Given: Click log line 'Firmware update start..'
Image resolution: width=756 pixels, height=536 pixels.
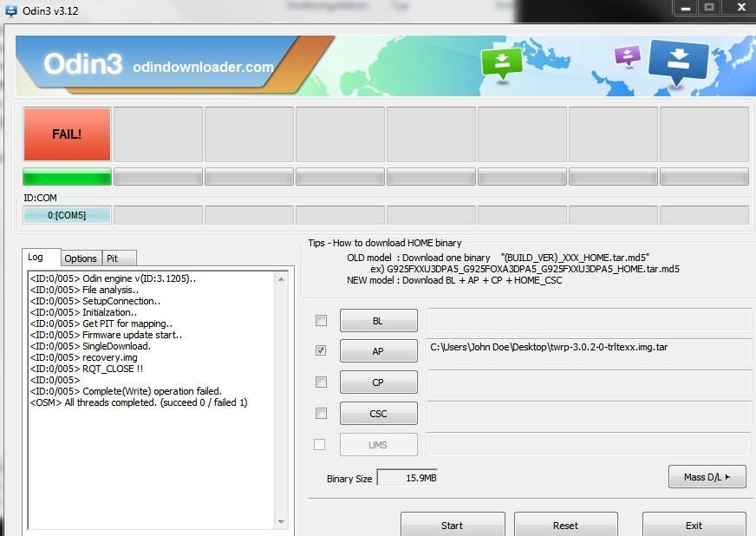Looking at the screenshot, I should [x=106, y=335].
